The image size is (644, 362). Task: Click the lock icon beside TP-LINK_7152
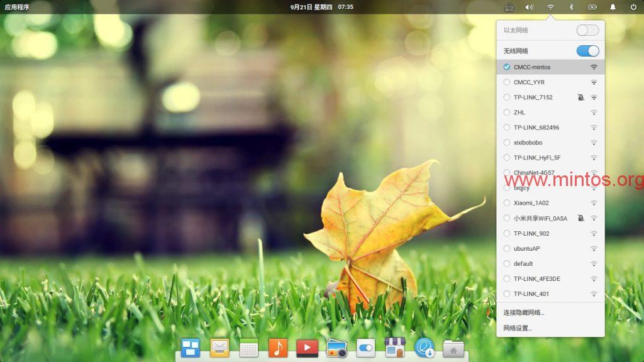point(580,97)
